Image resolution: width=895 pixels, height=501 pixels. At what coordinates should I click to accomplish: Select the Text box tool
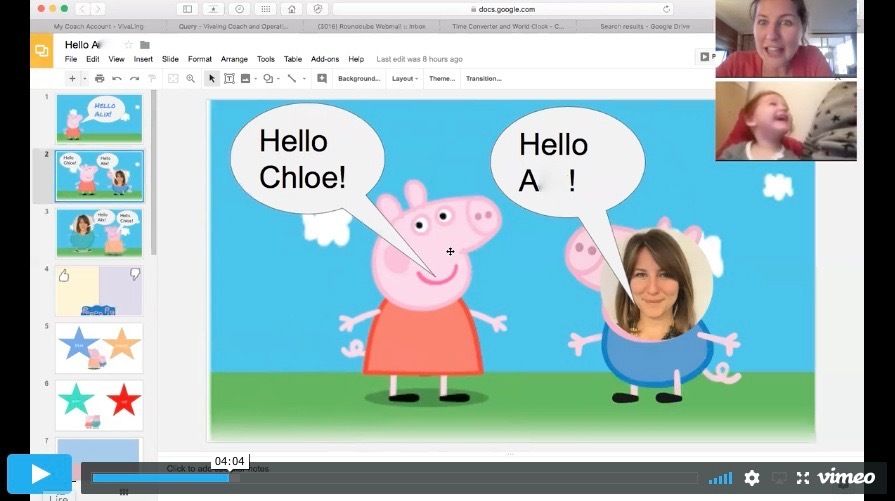[x=229, y=79]
